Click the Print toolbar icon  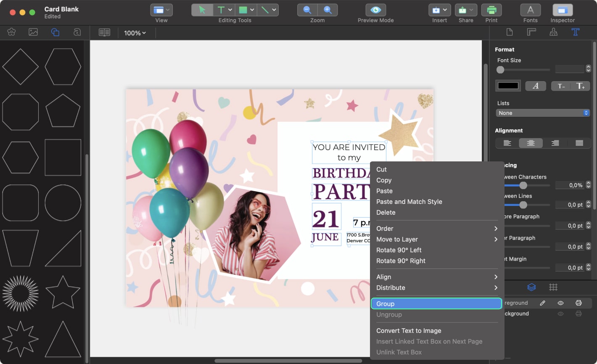pyautogui.click(x=491, y=10)
